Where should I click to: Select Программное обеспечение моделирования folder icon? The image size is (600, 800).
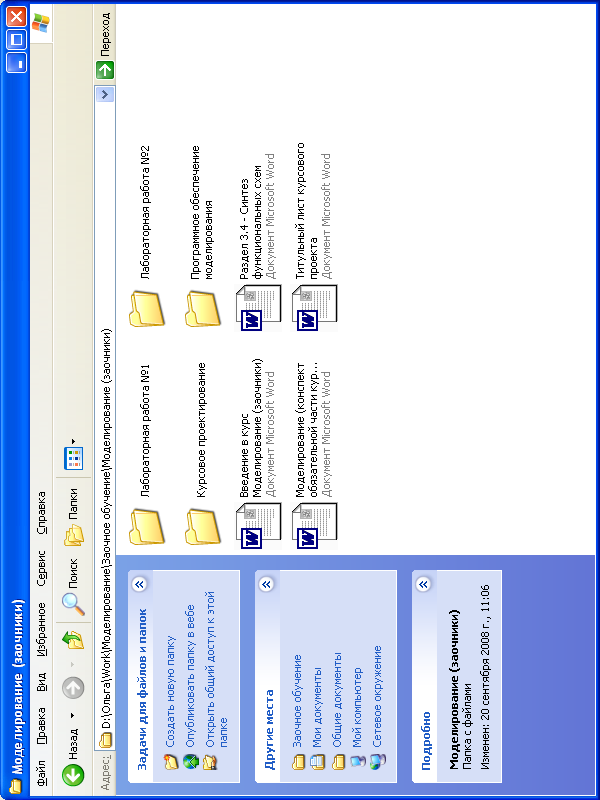(203, 309)
